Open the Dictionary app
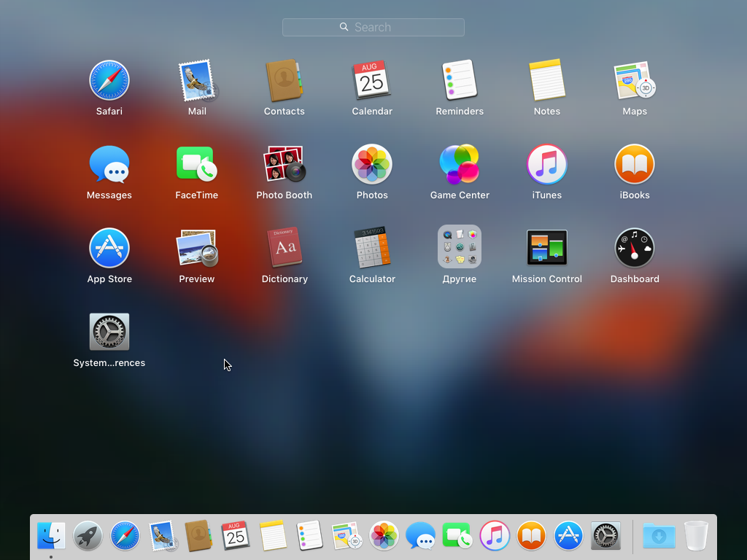This screenshot has height=560, width=747. point(285,248)
